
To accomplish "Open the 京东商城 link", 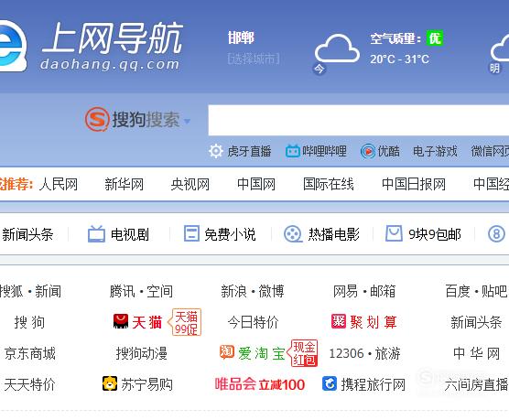I will point(30,353).
